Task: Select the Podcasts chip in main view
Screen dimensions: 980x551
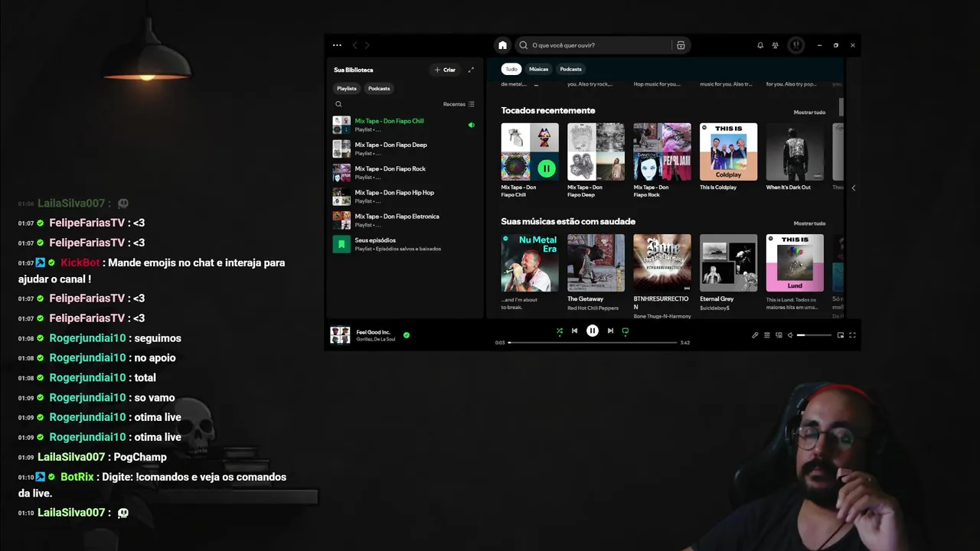Action: [570, 69]
